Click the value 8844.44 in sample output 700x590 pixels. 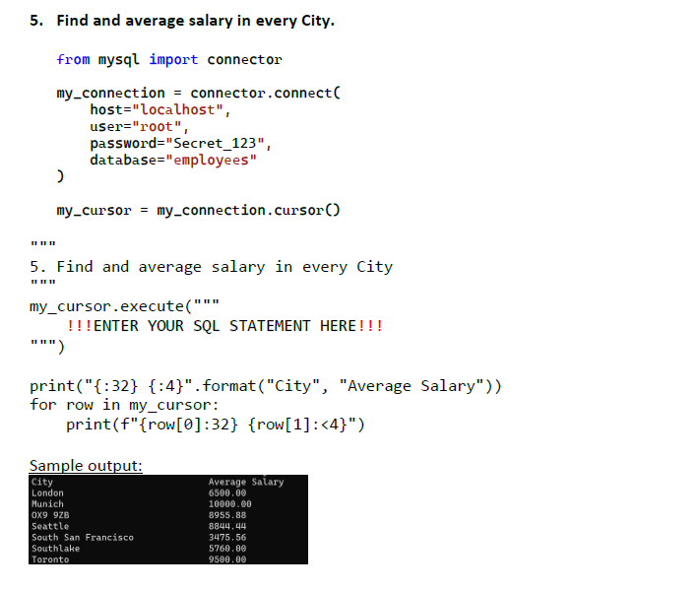coord(227,526)
